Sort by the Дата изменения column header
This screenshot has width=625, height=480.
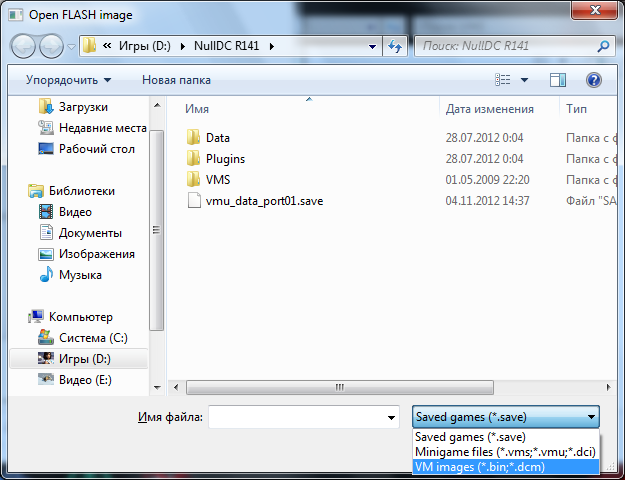[x=489, y=109]
